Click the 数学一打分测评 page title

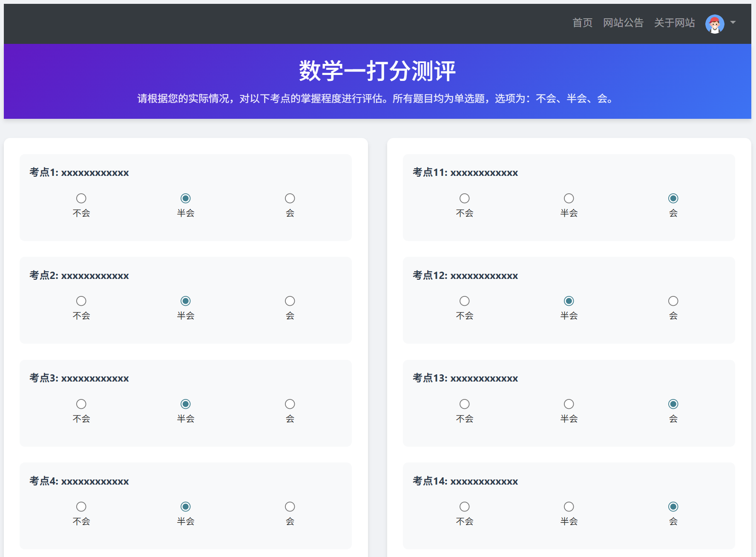click(x=377, y=71)
